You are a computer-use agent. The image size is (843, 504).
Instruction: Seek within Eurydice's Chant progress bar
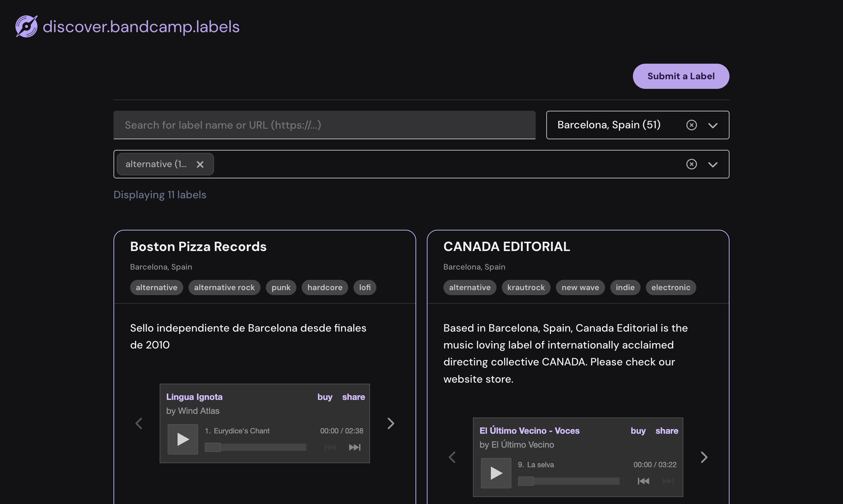point(255,447)
